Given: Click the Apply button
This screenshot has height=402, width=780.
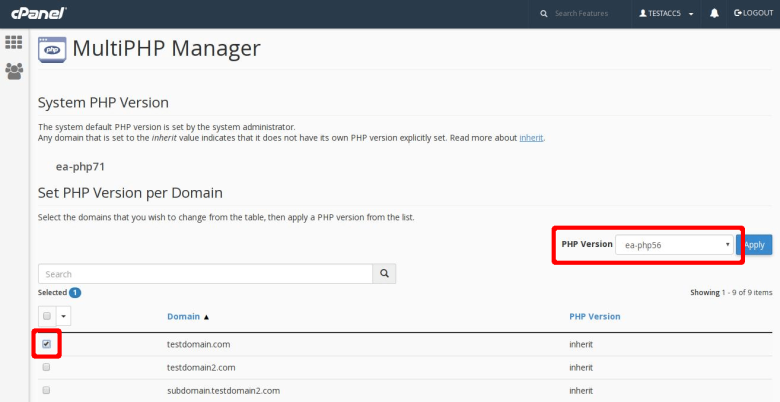Looking at the screenshot, I should coord(754,245).
